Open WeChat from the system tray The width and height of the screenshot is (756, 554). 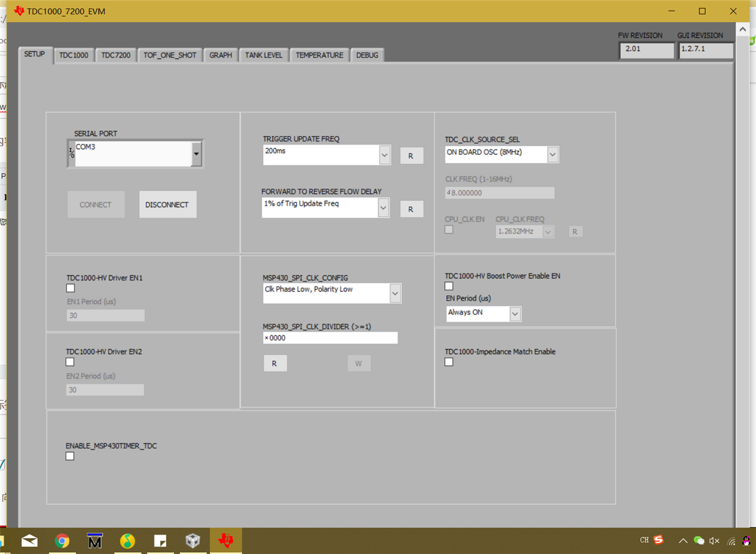[x=698, y=541]
